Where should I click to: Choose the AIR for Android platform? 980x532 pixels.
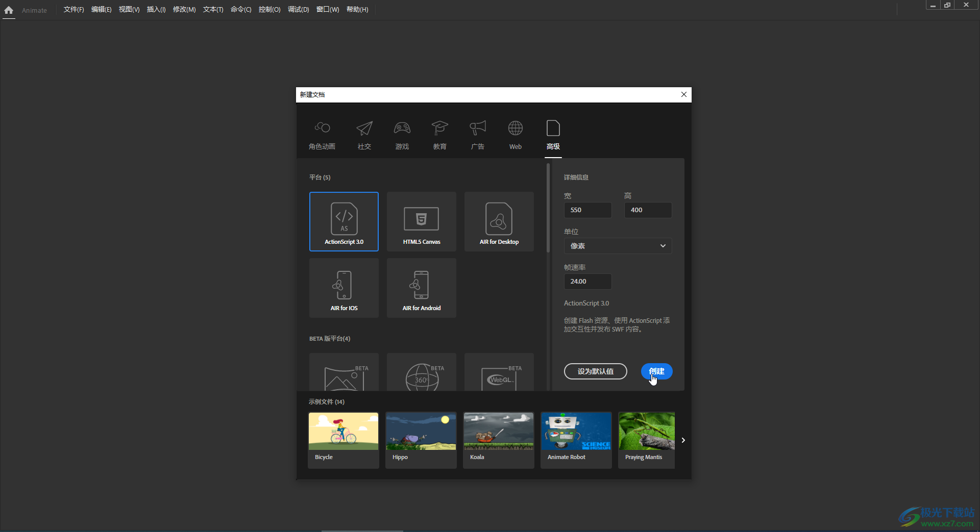tap(422, 288)
